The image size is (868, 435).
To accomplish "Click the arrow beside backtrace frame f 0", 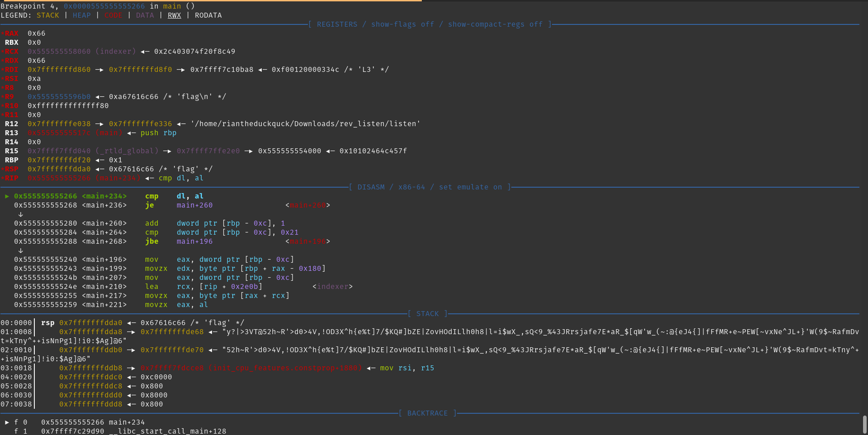I will tap(7, 422).
